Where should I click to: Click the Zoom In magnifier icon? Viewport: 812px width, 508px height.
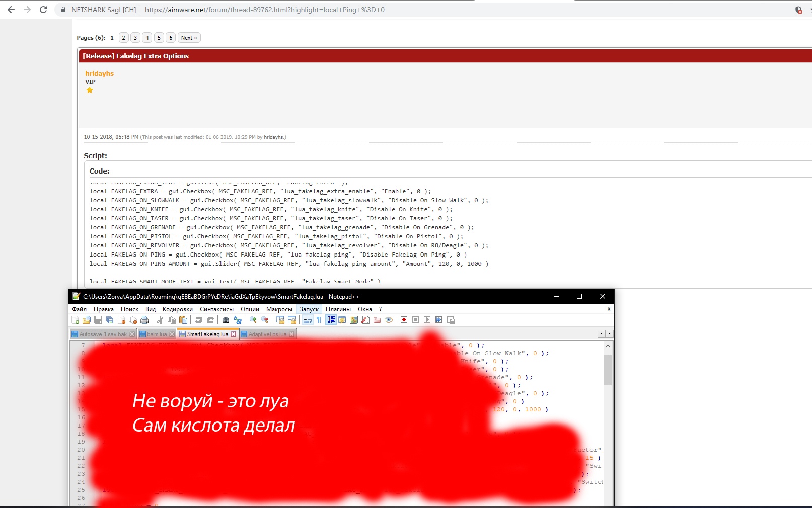(253, 320)
